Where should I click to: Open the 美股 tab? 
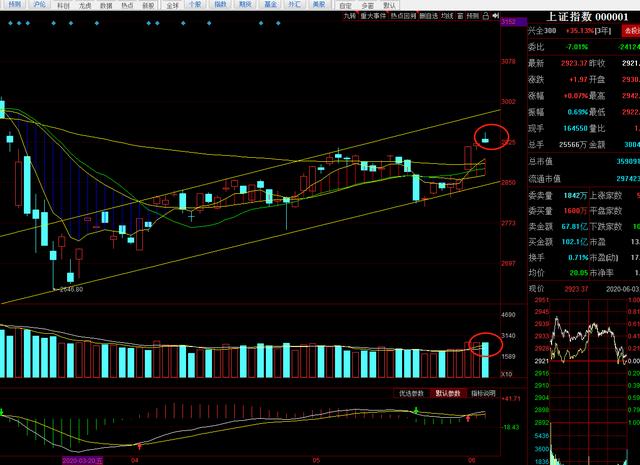pos(319,4)
